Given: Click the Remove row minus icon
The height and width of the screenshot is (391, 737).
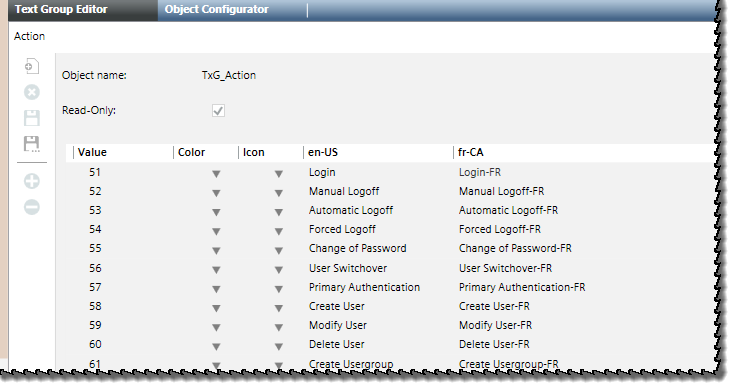Looking at the screenshot, I should 31,207.
